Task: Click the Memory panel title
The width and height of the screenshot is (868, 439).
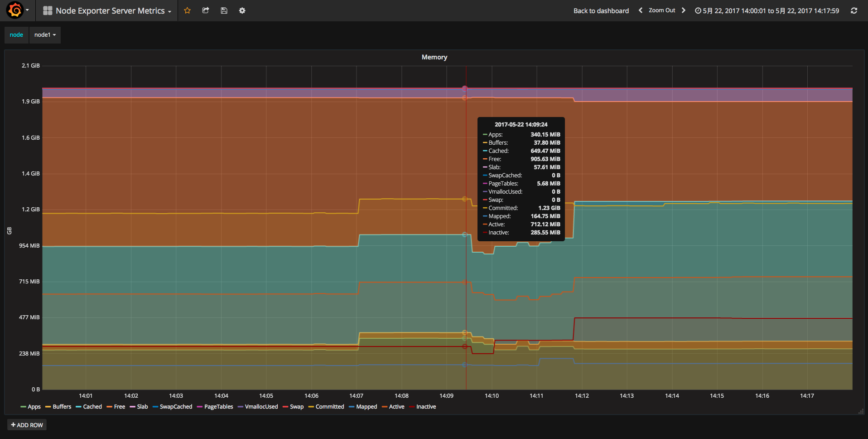Action: [434, 57]
